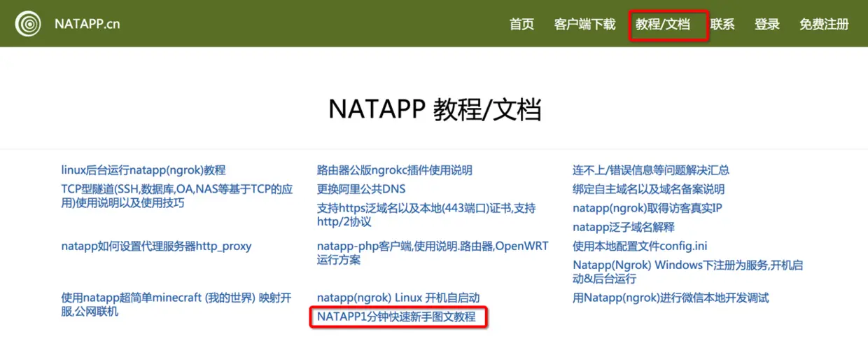Image resolution: width=868 pixels, height=360 pixels.
Task: Open the 首页 nav item
Action: [521, 25]
